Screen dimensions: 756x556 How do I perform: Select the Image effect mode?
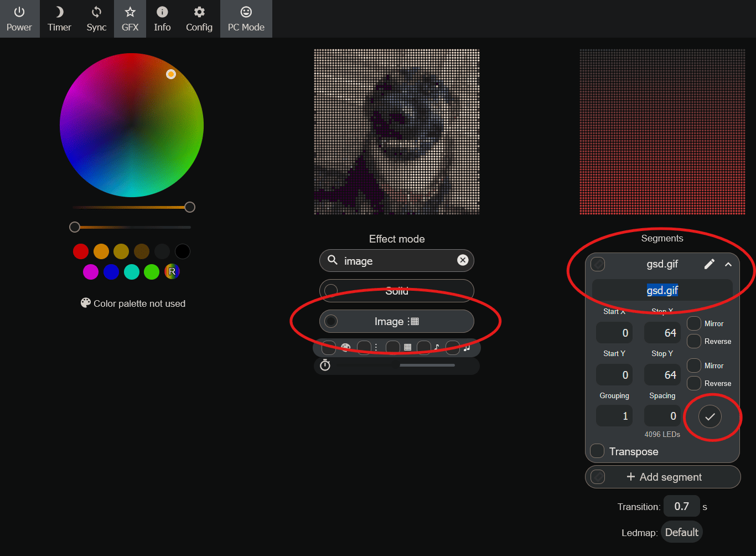396,321
